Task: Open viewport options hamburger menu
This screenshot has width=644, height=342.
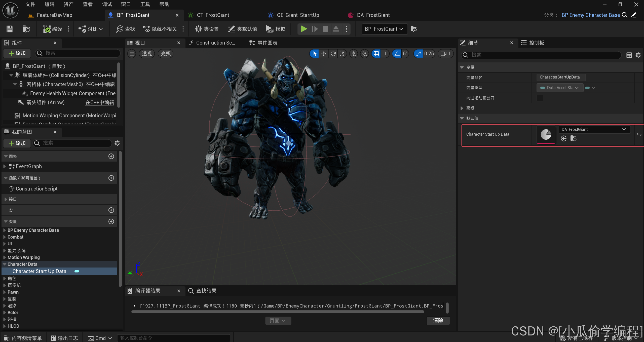Action: pyautogui.click(x=132, y=54)
